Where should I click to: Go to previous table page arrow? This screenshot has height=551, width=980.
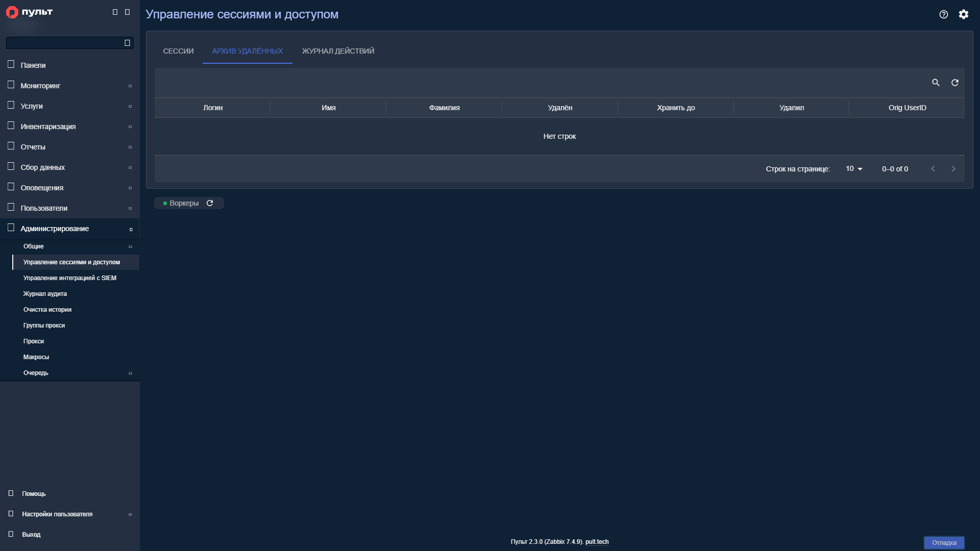click(933, 169)
